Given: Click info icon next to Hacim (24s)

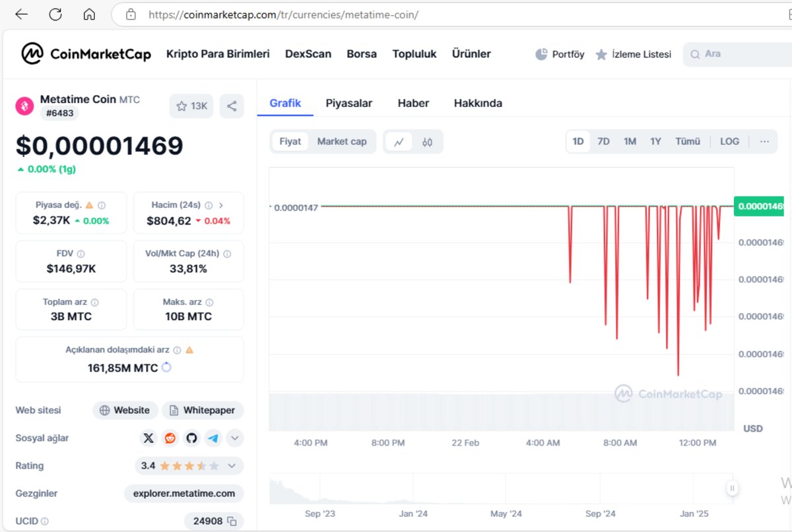Looking at the screenshot, I should click(x=209, y=205).
